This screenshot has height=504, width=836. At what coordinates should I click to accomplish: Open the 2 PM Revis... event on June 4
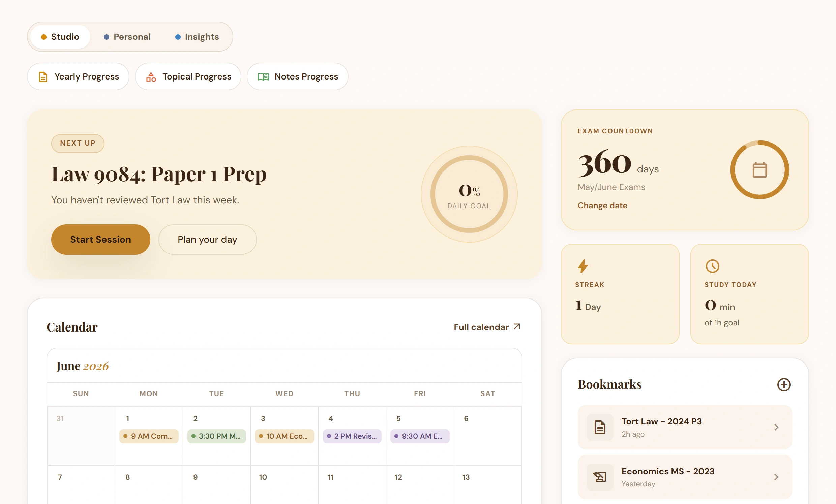[352, 436]
